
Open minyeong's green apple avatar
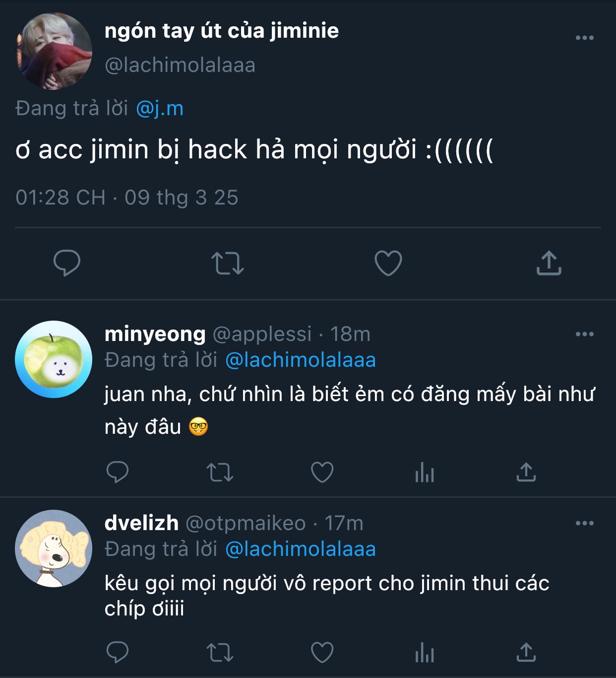(54, 359)
